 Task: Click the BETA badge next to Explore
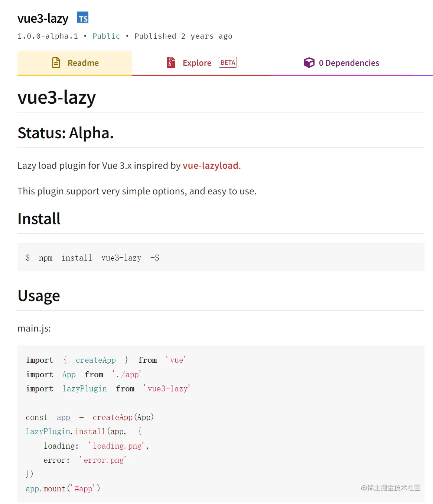click(228, 62)
